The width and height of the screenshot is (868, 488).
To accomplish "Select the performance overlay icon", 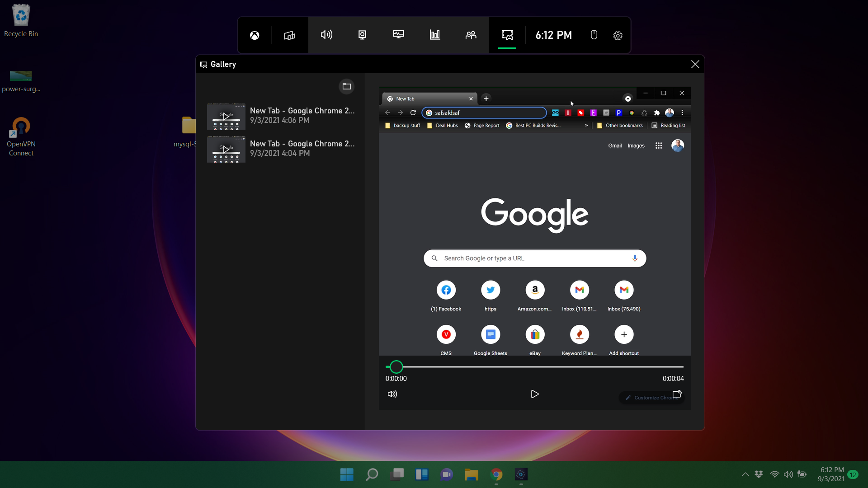I will [434, 34].
